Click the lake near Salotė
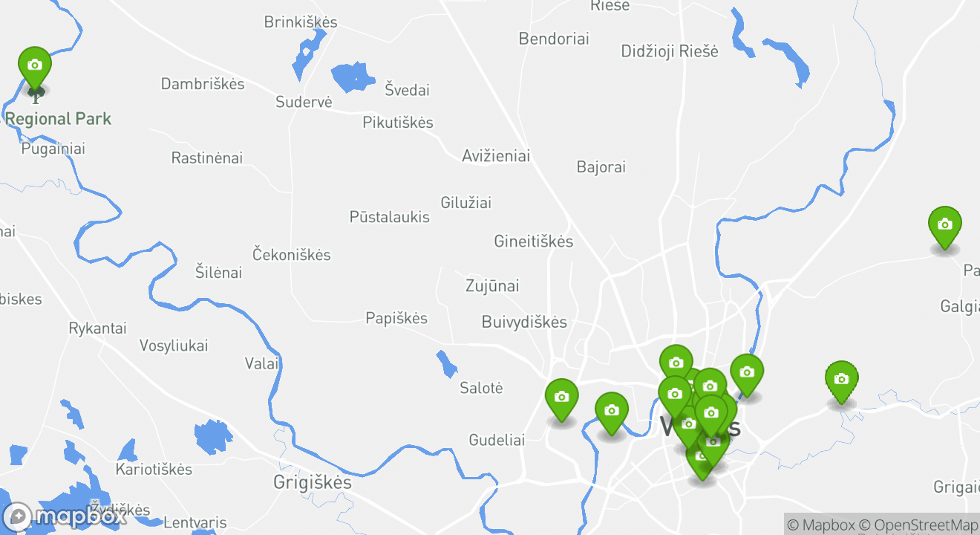Viewport: 980px width, 535px height. [446, 364]
